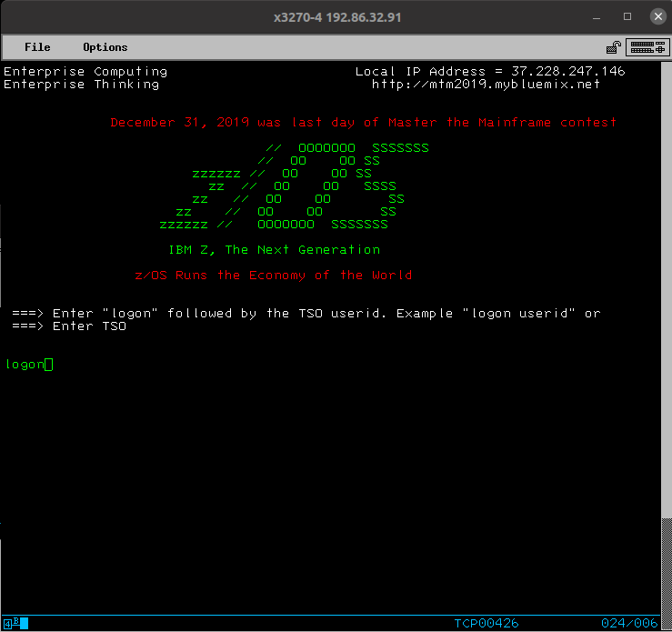
Task: Place cursor in the logon input field
Action: pyautogui.click(x=49, y=365)
